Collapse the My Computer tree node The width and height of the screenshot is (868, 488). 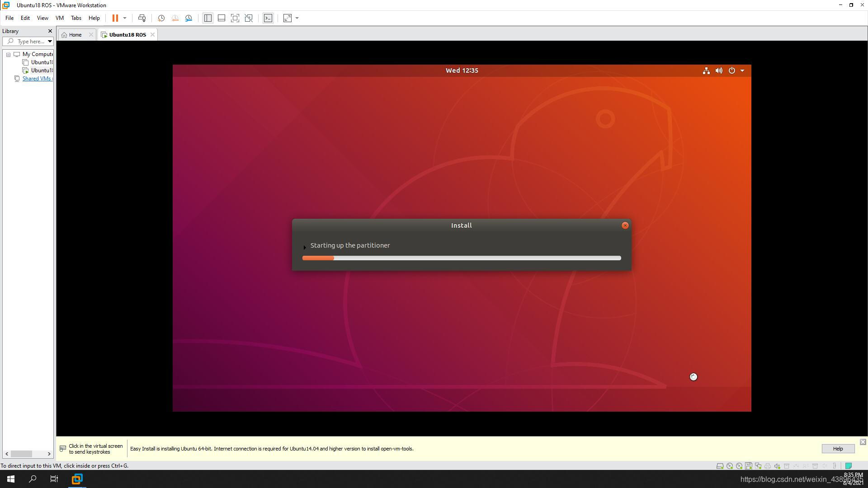8,55
